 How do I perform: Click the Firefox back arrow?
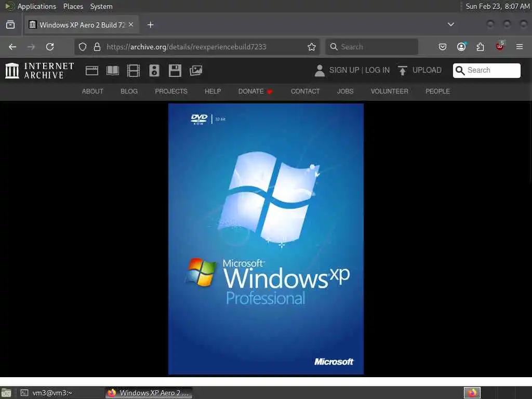coord(12,47)
